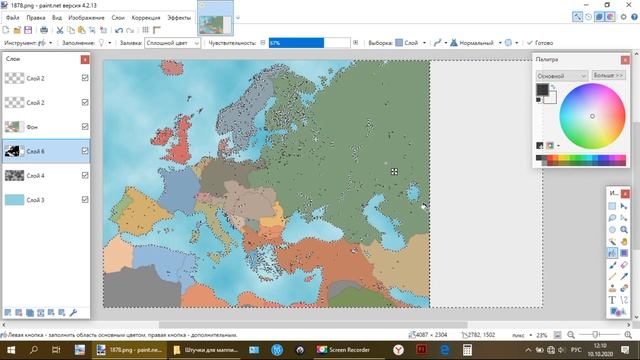The height and width of the screenshot is (360, 640).
Task: Select the Recolor tool
Action: [x=624, y=288]
